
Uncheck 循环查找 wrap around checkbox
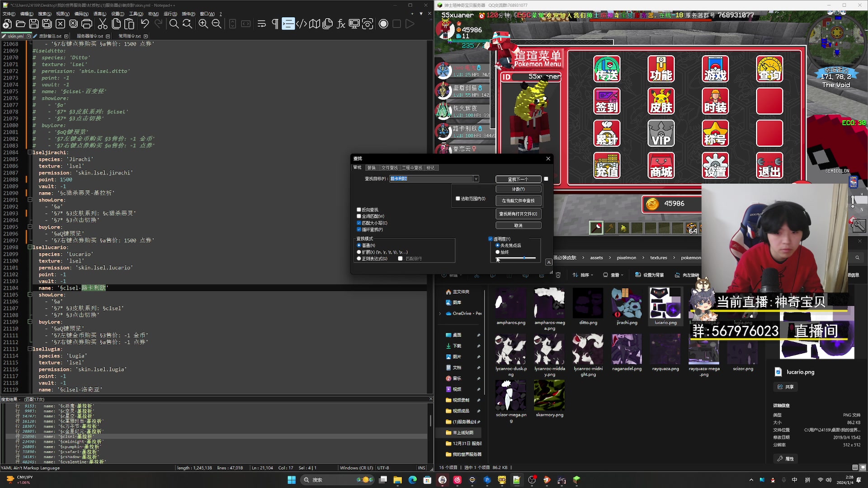359,230
